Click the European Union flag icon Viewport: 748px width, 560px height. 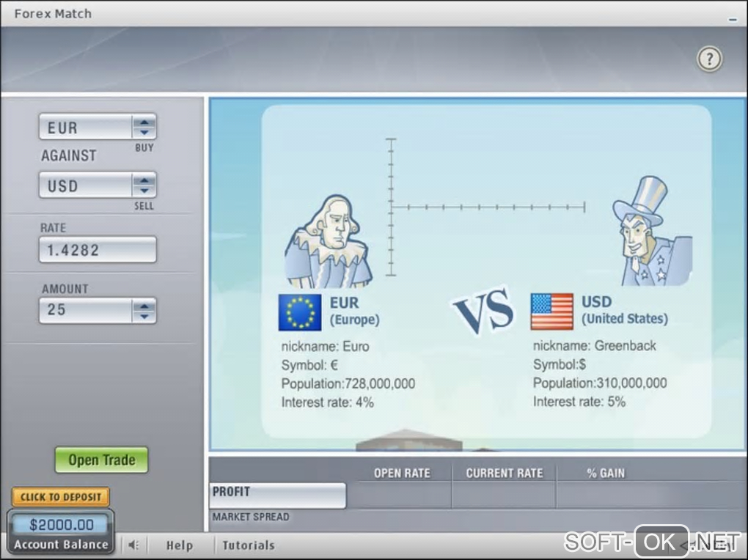[300, 312]
